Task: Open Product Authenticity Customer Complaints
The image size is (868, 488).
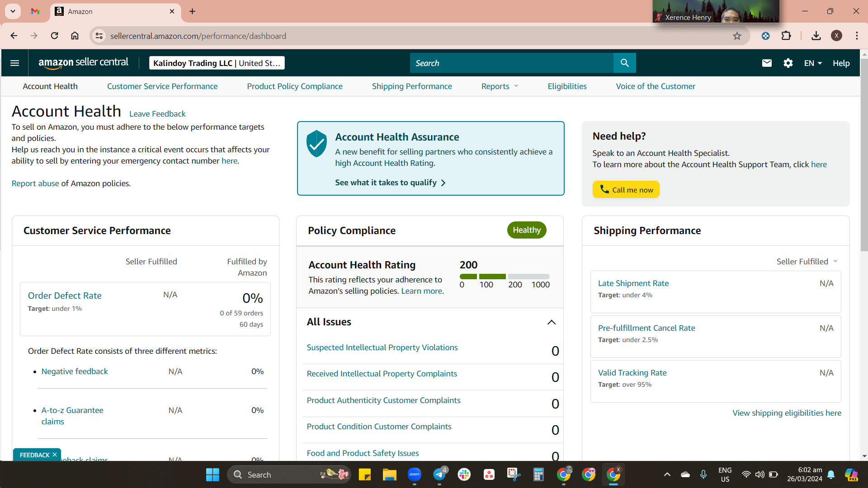Action: pyautogui.click(x=383, y=400)
